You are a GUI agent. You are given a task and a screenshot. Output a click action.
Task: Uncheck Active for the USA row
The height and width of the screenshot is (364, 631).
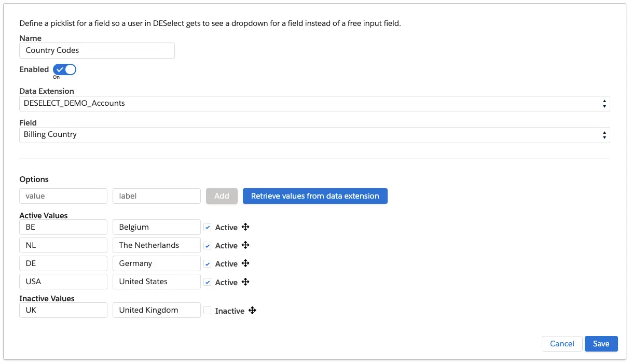click(208, 283)
